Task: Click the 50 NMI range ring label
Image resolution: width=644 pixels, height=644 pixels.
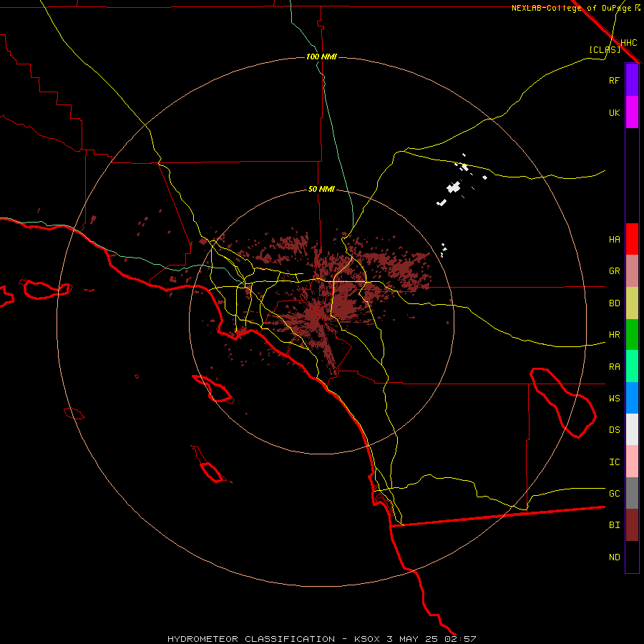Action: tap(321, 189)
